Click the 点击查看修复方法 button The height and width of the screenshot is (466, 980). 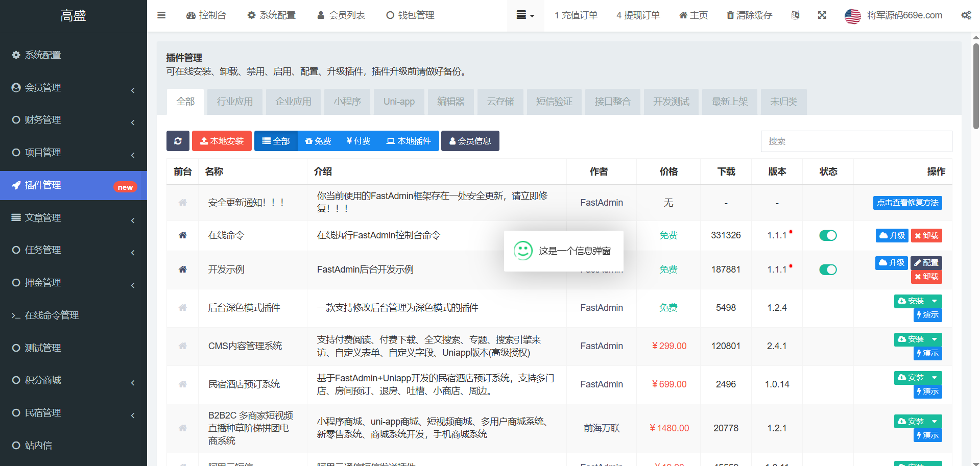tap(907, 203)
